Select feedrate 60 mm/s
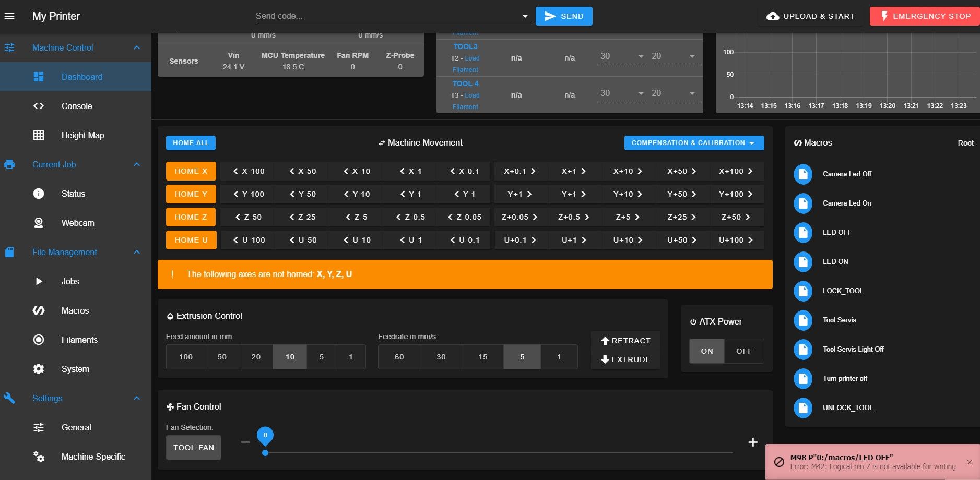 (x=399, y=357)
